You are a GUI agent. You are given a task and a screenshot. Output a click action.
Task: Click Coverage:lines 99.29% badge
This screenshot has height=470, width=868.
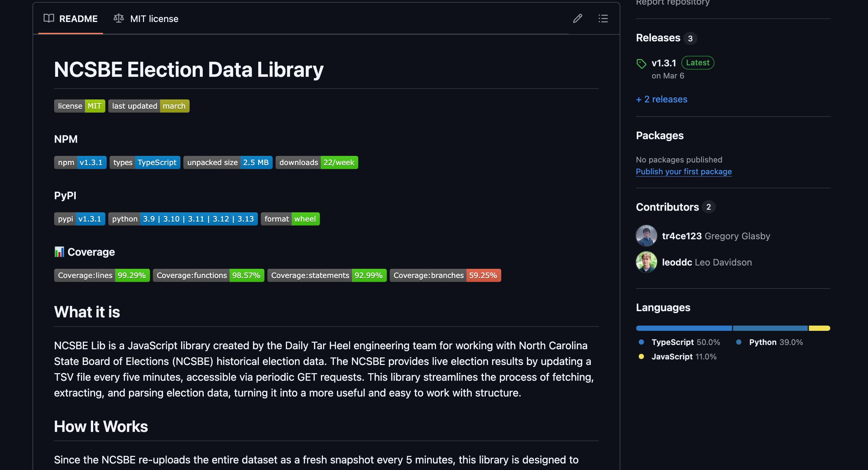pyautogui.click(x=101, y=275)
